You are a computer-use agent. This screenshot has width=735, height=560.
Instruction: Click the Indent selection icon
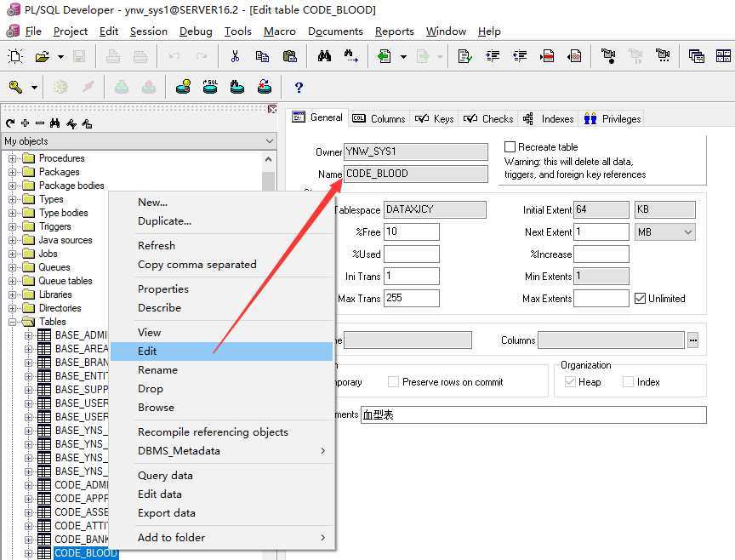click(493, 56)
